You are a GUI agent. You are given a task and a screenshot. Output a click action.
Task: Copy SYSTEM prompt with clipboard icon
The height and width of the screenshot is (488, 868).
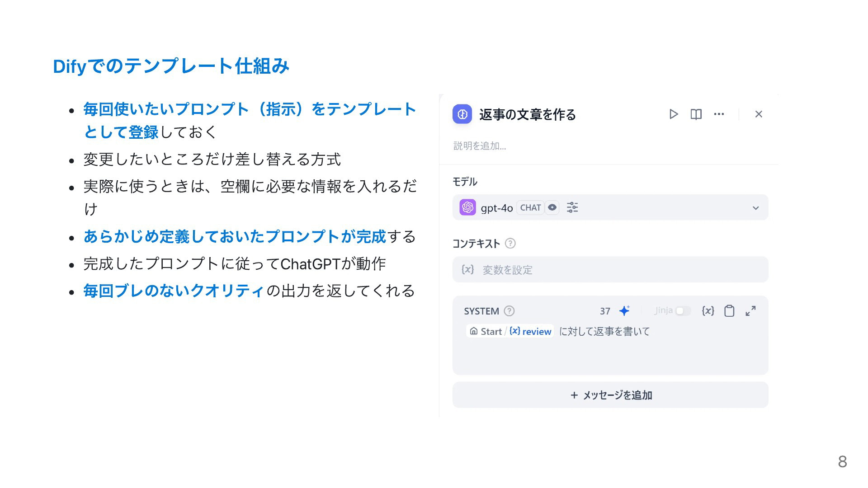point(729,311)
